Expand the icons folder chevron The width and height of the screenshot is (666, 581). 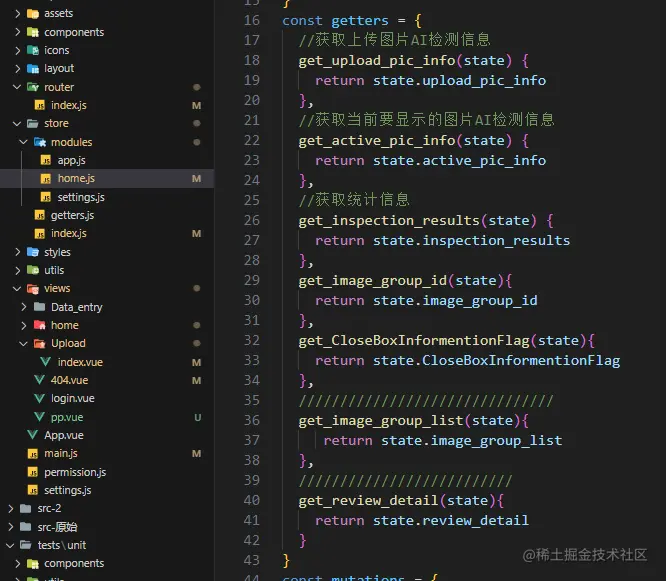[x=17, y=50]
